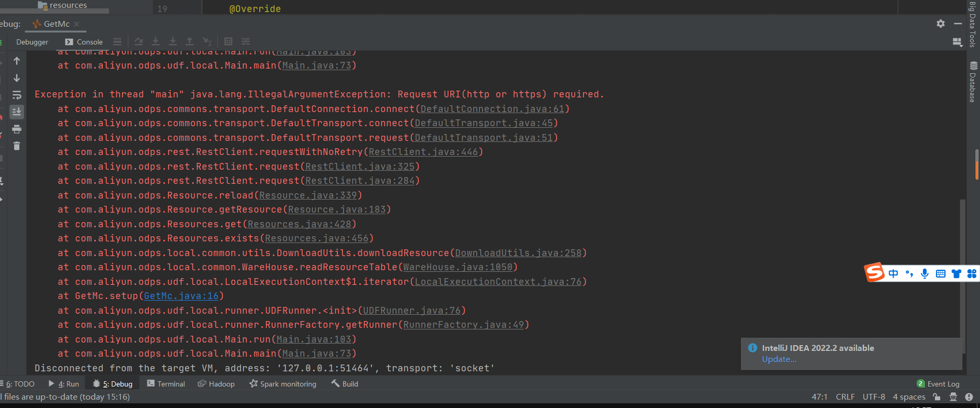Open the DefaultConnection.java:61 link
Image resolution: width=980 pixels, height=408 pixels.
coord(492,109)
